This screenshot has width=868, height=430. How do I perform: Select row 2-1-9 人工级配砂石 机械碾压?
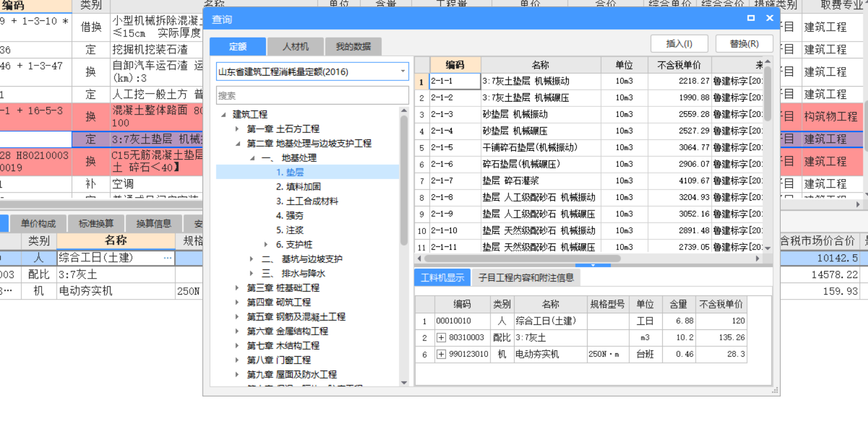click(x=589, y=214)
